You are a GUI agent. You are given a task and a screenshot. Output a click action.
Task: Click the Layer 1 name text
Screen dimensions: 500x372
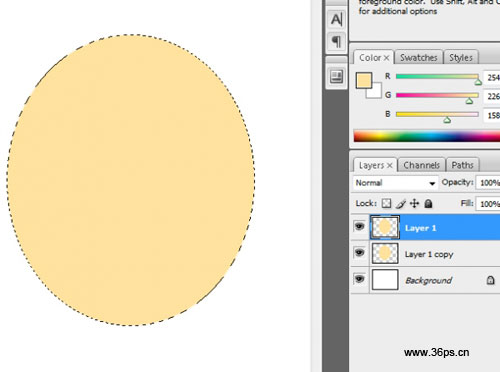click(x=420, y=228)
